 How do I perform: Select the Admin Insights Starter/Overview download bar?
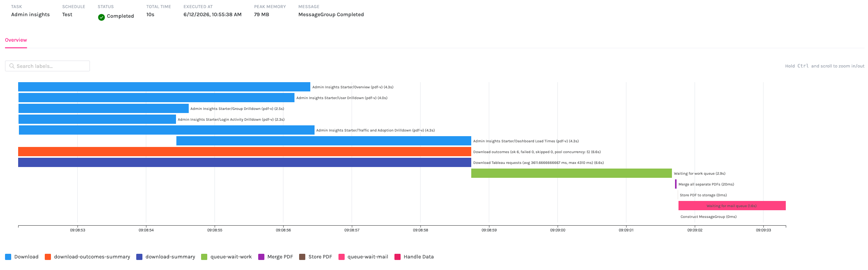(x=164, y=87)
